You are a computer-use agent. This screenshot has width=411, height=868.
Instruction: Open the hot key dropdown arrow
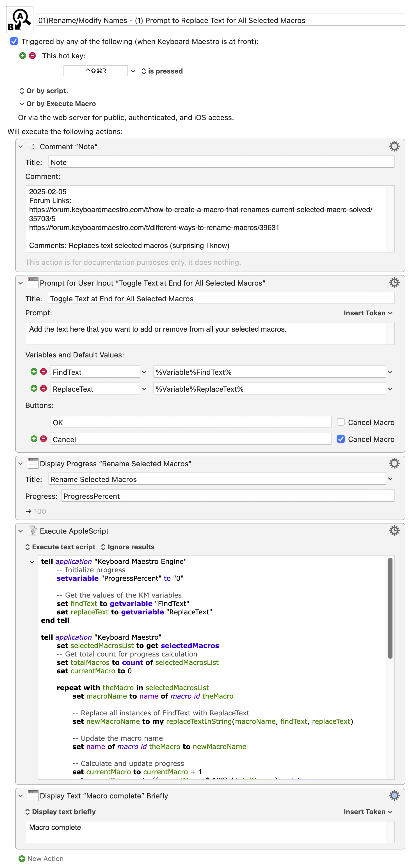pyautogui.click(x=133, y=71)
